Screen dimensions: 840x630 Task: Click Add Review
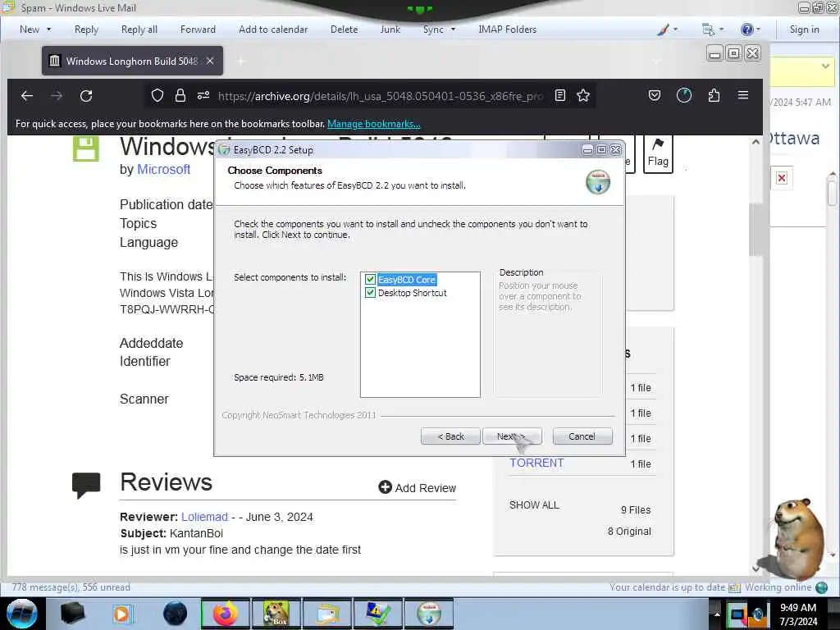[x=418, y=487]
